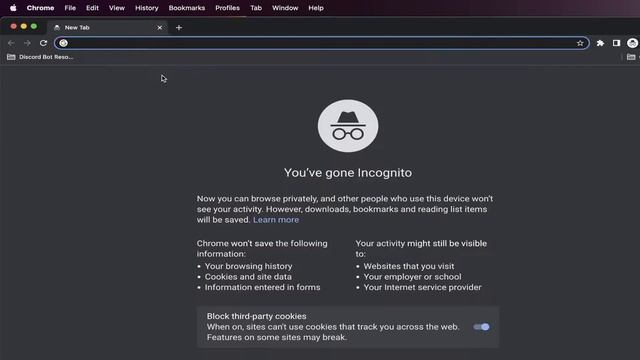Open a new tab with plus button
The image size is (640, 360).
tap(179, 28)
